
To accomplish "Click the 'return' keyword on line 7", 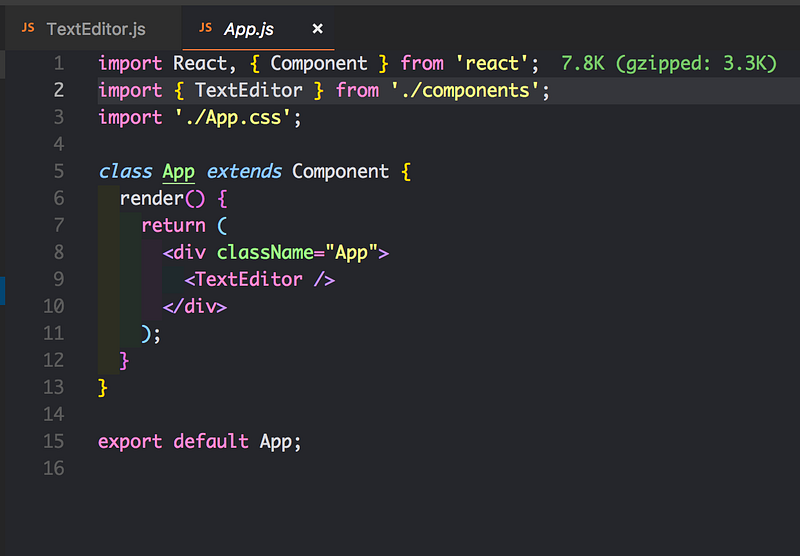I will click(x=173, y=226).
